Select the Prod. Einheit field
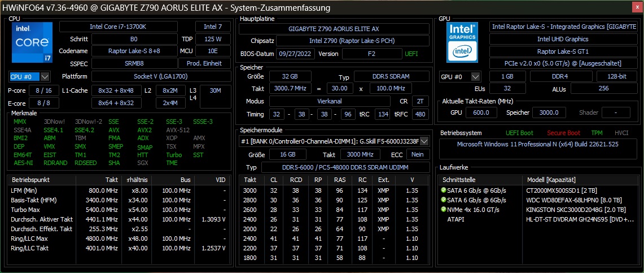The height and width of the screenshot is (273, 644). coord(204,63)
